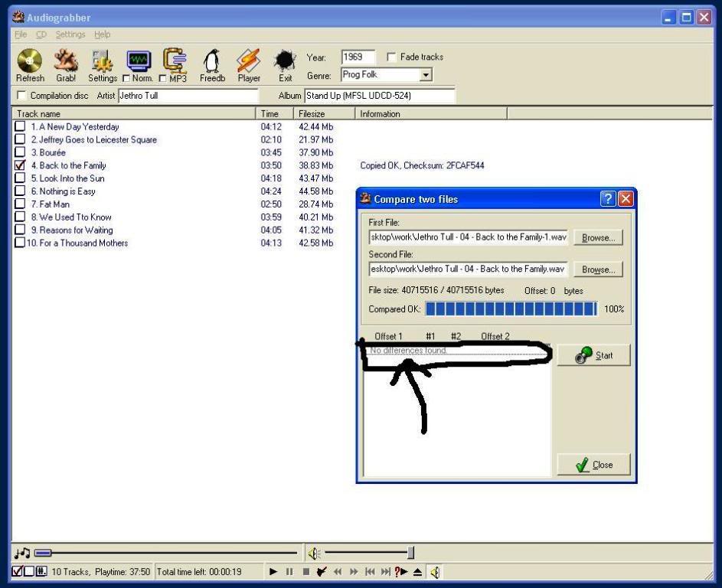Screen dimensions: 722x588
Task: Click the Compared OK progress bar
Action: tap(511, 309)
